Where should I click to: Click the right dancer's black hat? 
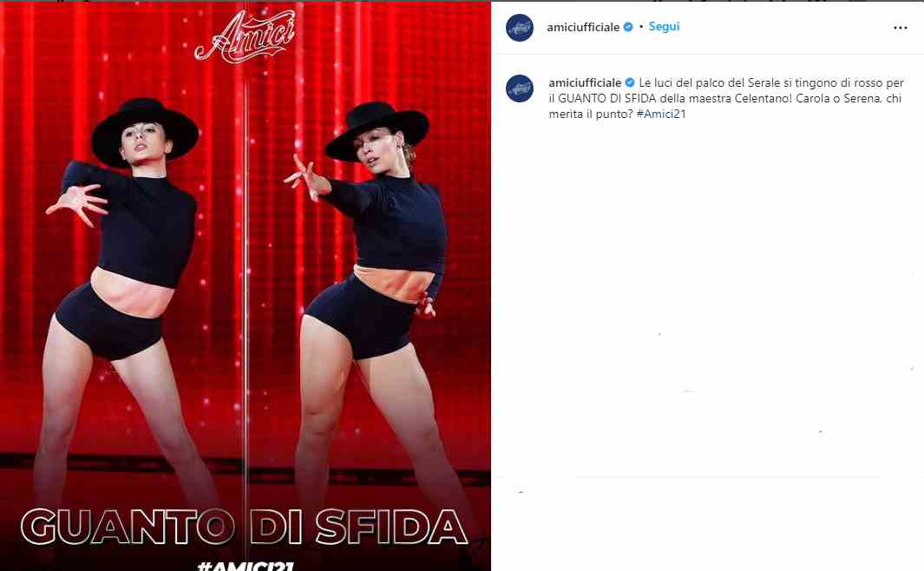click(x=377, y=131)
